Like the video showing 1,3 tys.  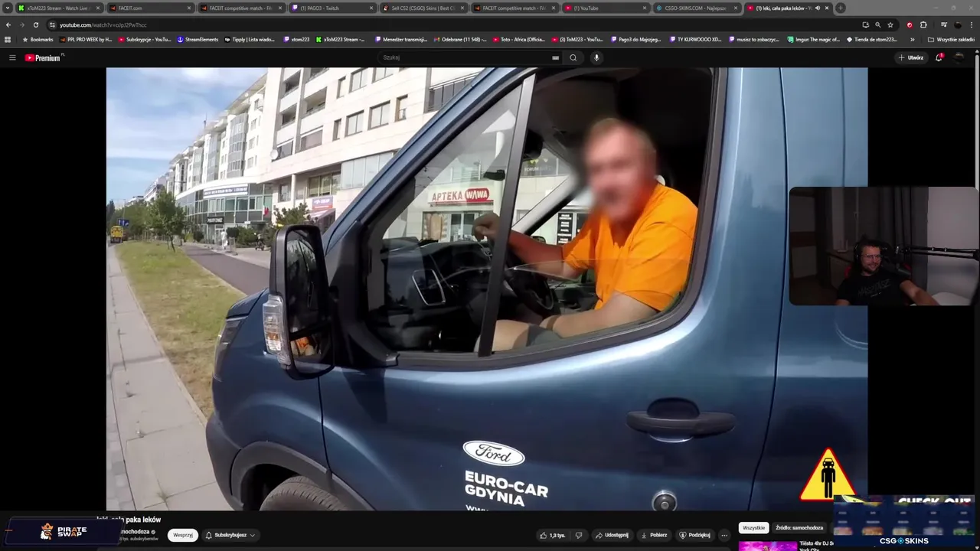[x=552, y=535]
